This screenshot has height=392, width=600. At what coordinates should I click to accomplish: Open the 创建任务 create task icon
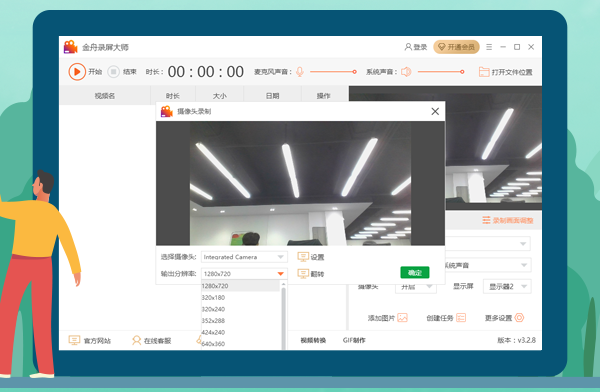[x=461, y=318]
